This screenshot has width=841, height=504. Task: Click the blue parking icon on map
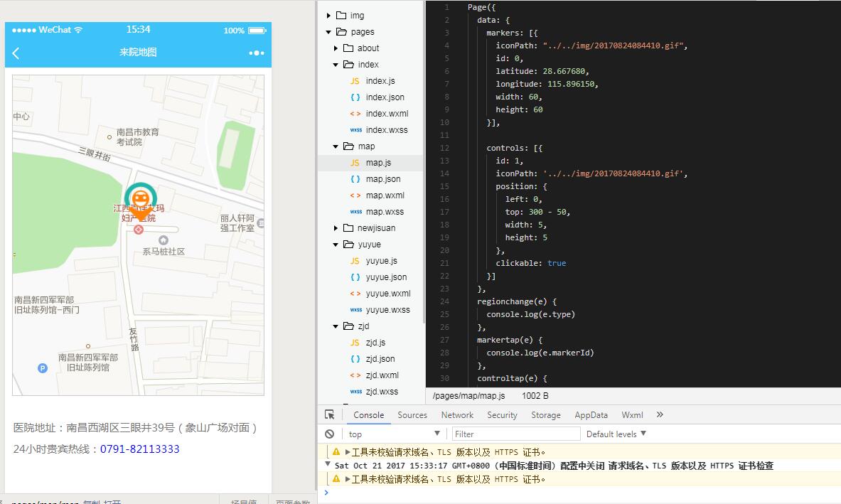(42, 368)
